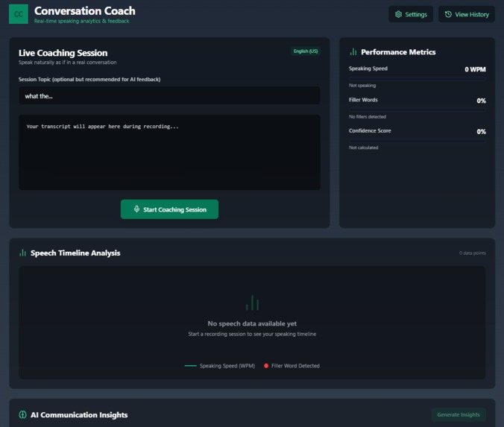Click the Speaking Speed (WPM) legend label
Image resolution: width=504 pixels, height=427 pixels.
[x=227, y=366]
